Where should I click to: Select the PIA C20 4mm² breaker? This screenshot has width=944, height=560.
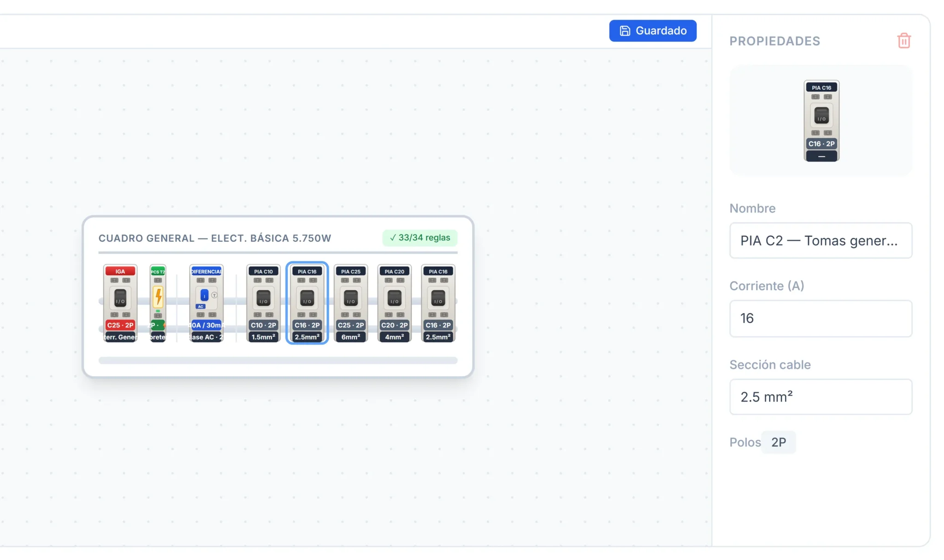click(x=395, y=303)
